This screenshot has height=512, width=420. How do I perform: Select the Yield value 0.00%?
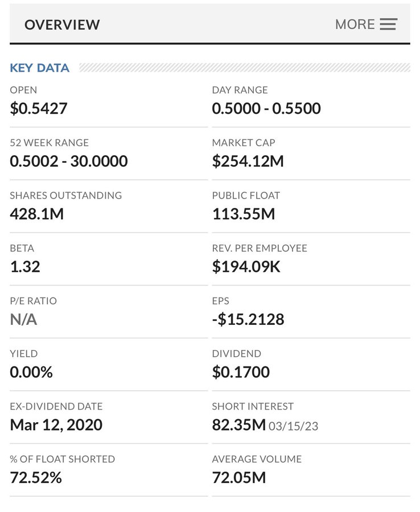(x=31, y=372)
